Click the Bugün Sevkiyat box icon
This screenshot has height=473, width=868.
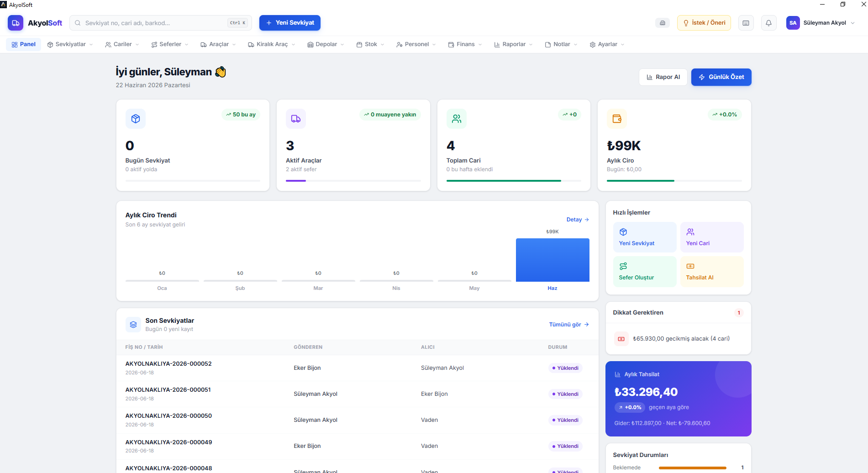tap(136, 119)
